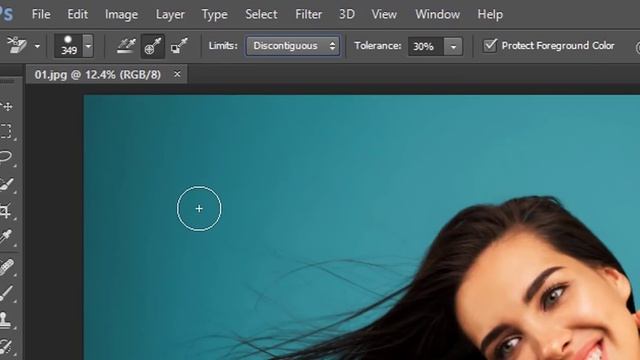Open the Type menu
The height and width of the screenshot is (360, 640).
214,14
